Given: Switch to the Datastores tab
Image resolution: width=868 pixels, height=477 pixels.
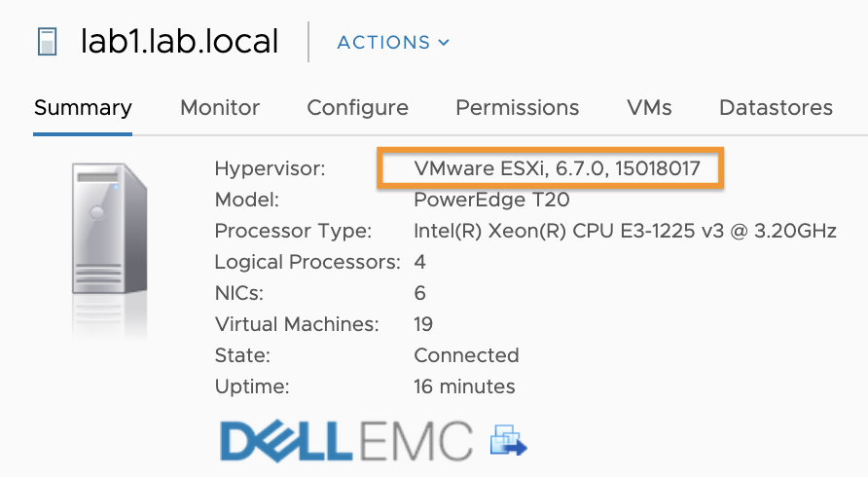Looking at the screenshot, I should pos(776,107).
